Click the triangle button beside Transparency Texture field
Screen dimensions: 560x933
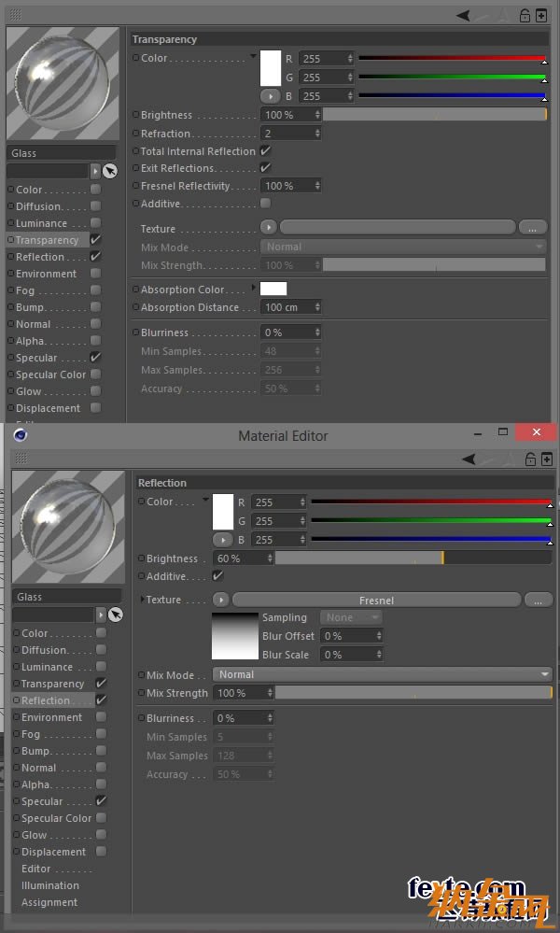pyautogui.click(x=269, y=228)
